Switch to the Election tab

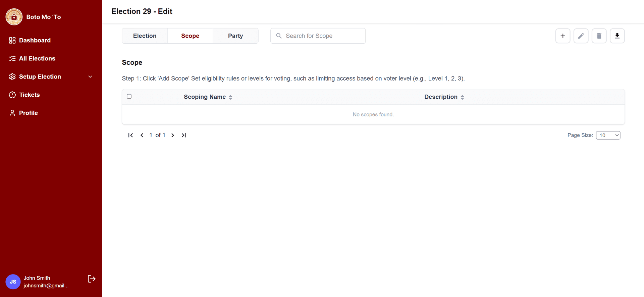tap(145, 36)
